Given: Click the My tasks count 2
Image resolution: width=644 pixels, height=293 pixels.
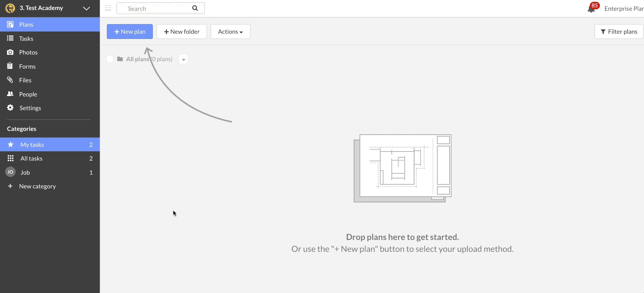Looking at the screenshot, I should [91, 145].
